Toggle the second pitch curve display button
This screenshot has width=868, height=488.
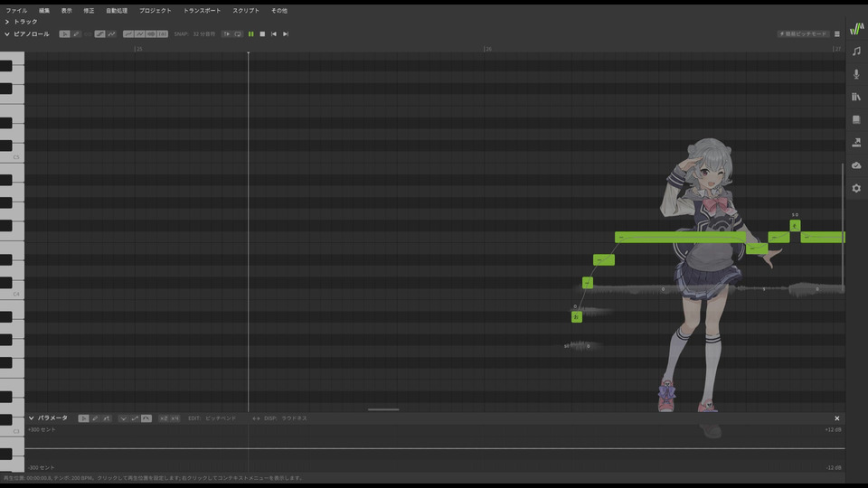139,34
